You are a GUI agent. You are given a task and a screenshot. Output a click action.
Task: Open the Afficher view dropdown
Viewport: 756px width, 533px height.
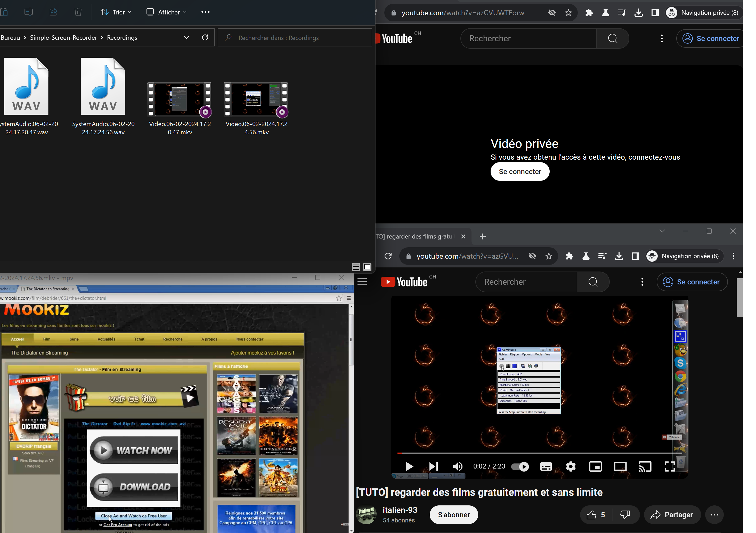pos(166,12)
